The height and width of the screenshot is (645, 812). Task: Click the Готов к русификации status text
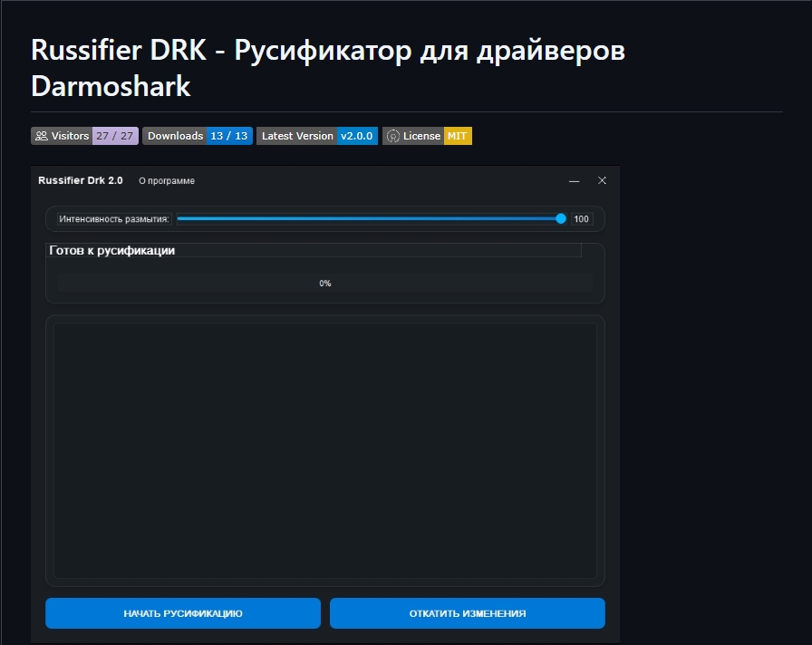(x=111, y=251)
